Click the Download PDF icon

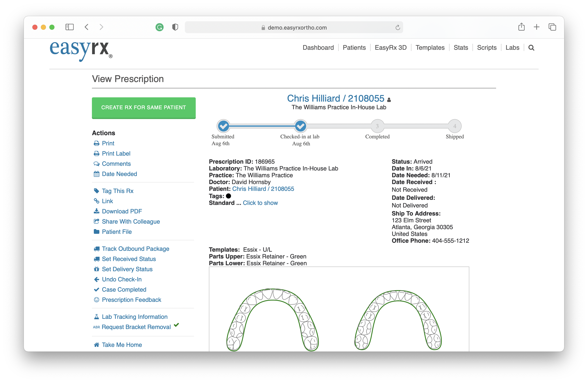click(96, 211)
